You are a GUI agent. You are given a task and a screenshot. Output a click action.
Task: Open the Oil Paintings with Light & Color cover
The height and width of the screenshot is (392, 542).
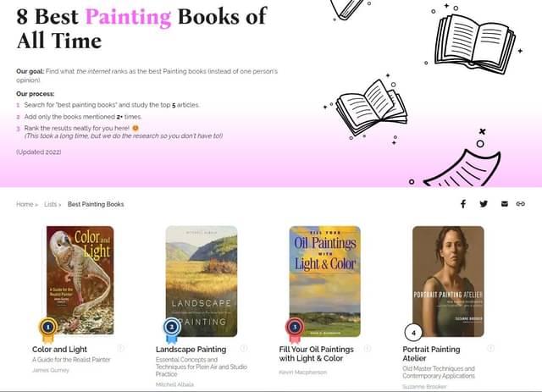pyautogui.click(x=325, y=281)
